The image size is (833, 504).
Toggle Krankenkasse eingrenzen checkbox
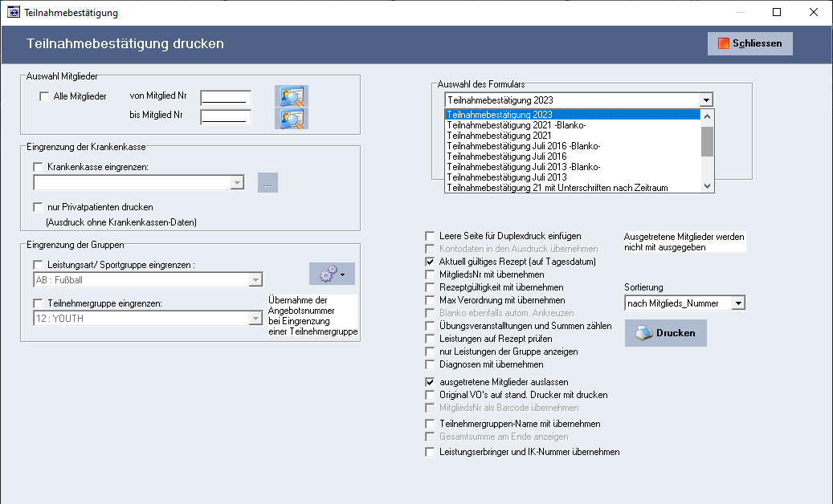point(38,167)
